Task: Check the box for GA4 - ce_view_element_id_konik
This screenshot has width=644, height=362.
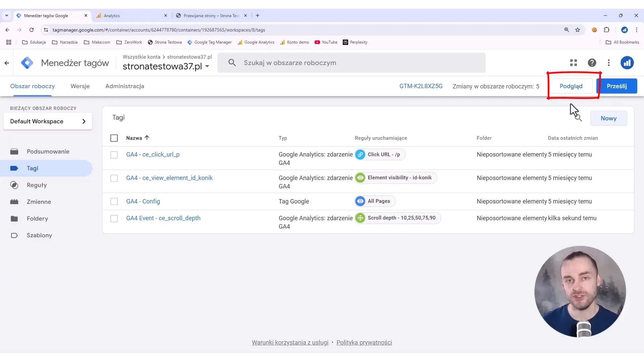Action: click(114, 178)
